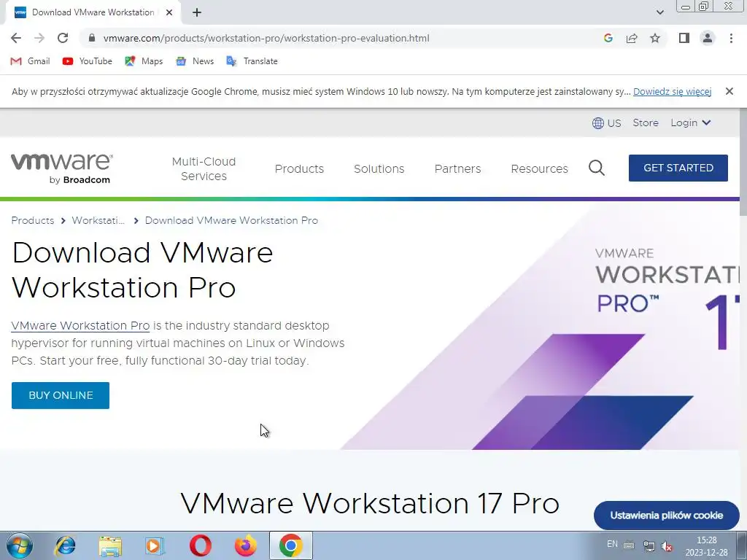Click Dowiedz się więcej link
Screen dimensions: 747x560
pyautogui.click(x=672, y=91)
